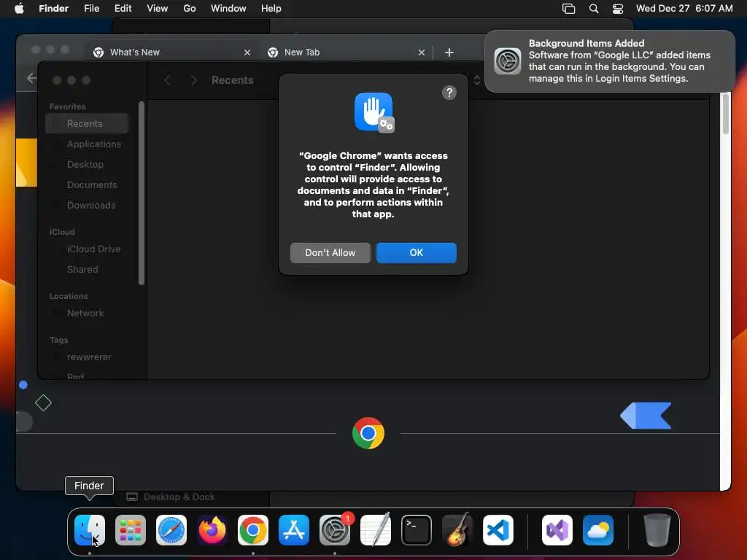The image size is (747, 560).
Task: Close the New Tab tab
Action: [422, 52]
